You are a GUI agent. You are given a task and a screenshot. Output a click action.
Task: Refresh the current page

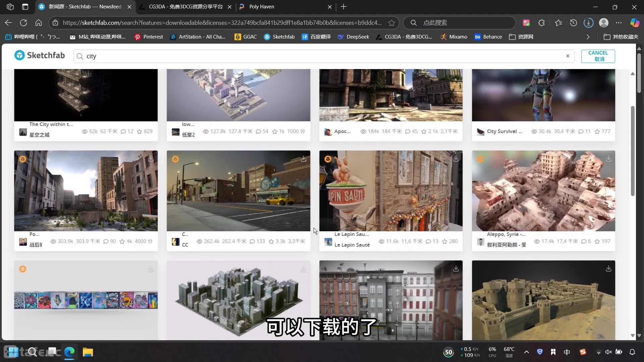click(x=23, y=23)
